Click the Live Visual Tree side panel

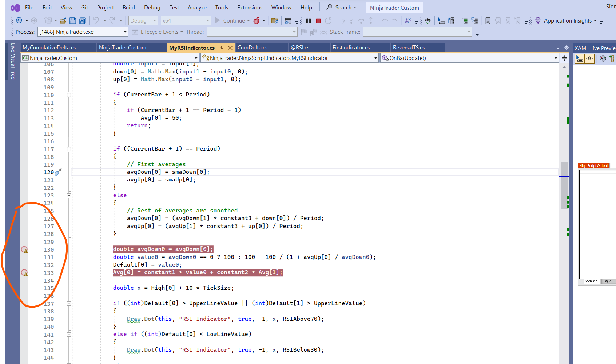pos(13,61)
